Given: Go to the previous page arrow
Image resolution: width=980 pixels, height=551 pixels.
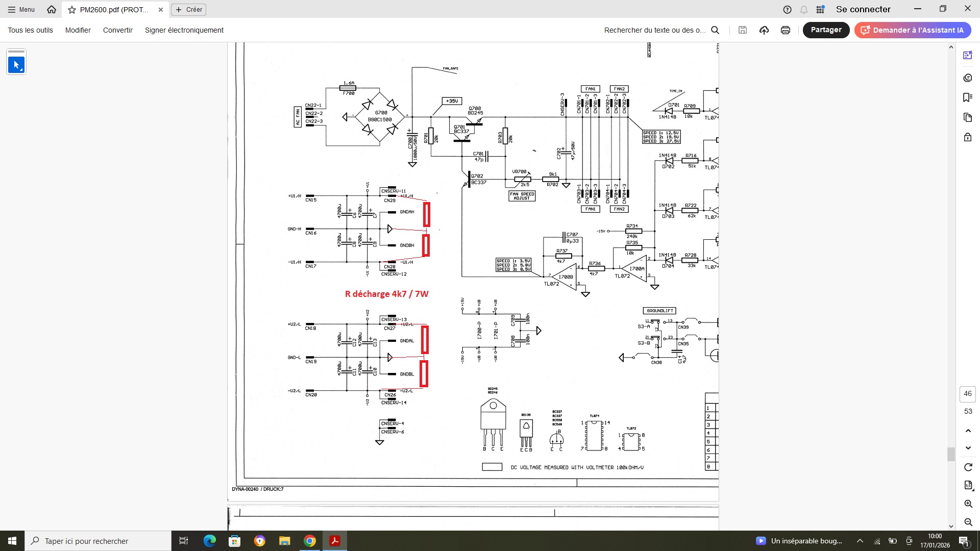Looking at the screenshot, I should (968, 431).
